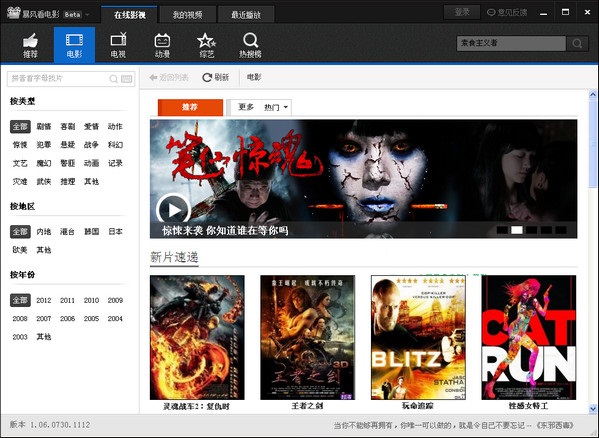Switch to the 最近播放 tab

click(246, 15)
